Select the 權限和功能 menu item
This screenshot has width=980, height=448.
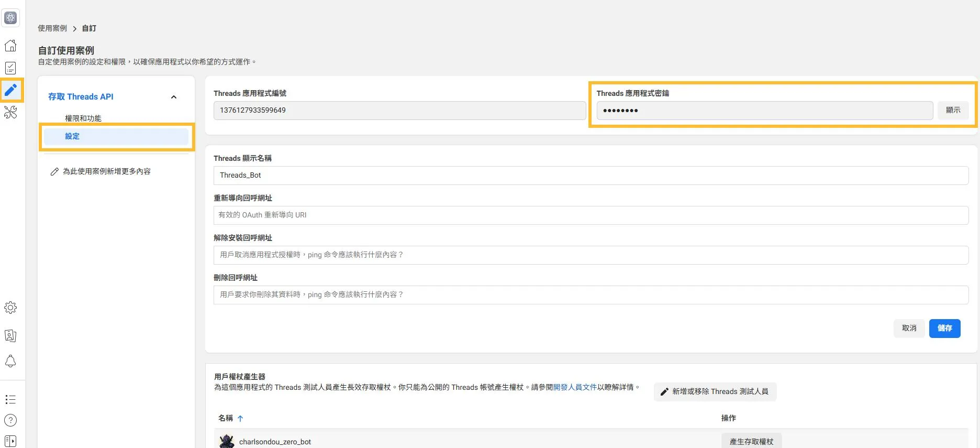click(83, 118)
